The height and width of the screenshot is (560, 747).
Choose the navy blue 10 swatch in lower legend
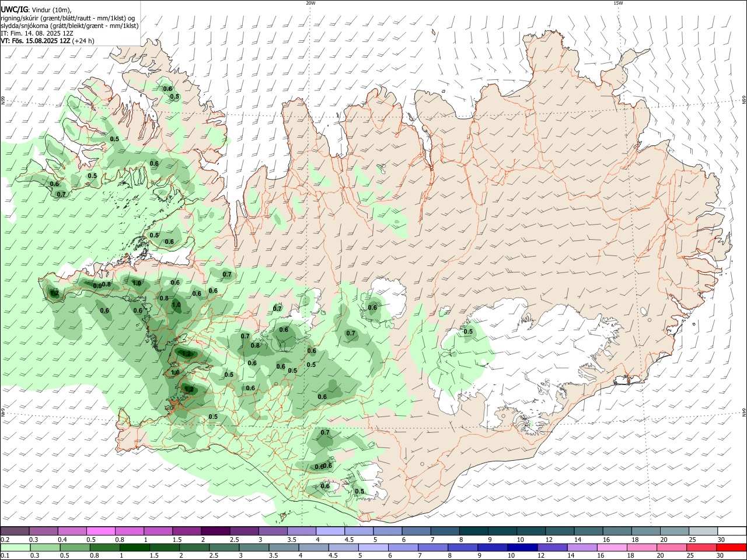coord(522,547)
